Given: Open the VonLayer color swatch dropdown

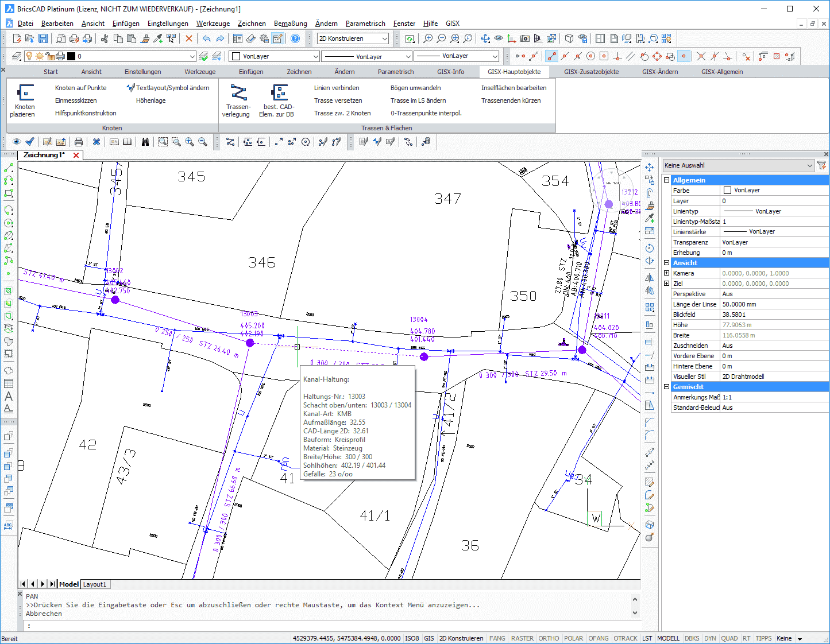Looking at the screenshot, I should [315, 56].
